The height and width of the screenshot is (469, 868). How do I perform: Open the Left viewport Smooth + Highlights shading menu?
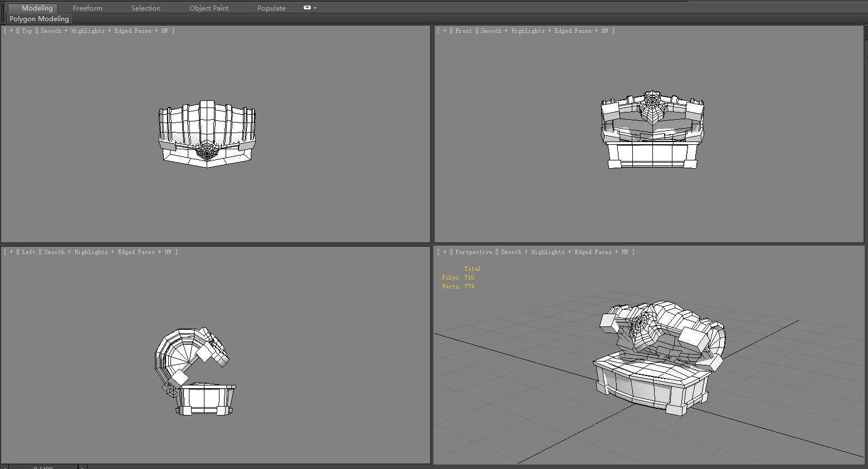(108, 252)
